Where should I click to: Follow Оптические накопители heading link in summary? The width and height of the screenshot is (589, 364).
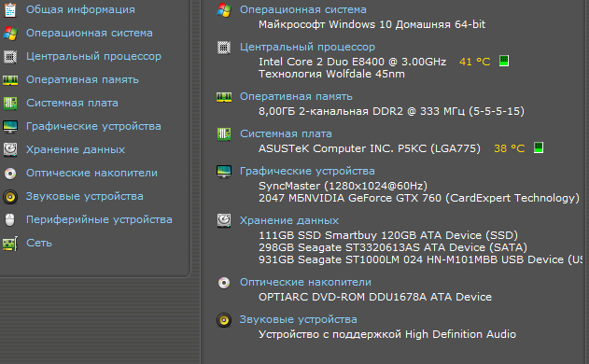point(305,282)
